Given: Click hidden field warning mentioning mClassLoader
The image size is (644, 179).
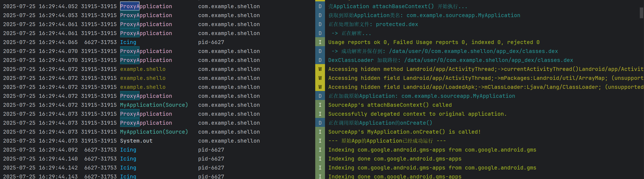Looking at the screenshot, I should pyautogui.click(x=486, y=87).
